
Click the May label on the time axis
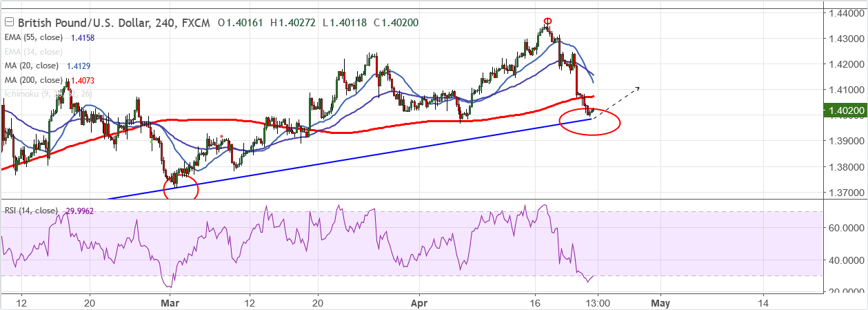pyautogui.click(x=660, y=302)
